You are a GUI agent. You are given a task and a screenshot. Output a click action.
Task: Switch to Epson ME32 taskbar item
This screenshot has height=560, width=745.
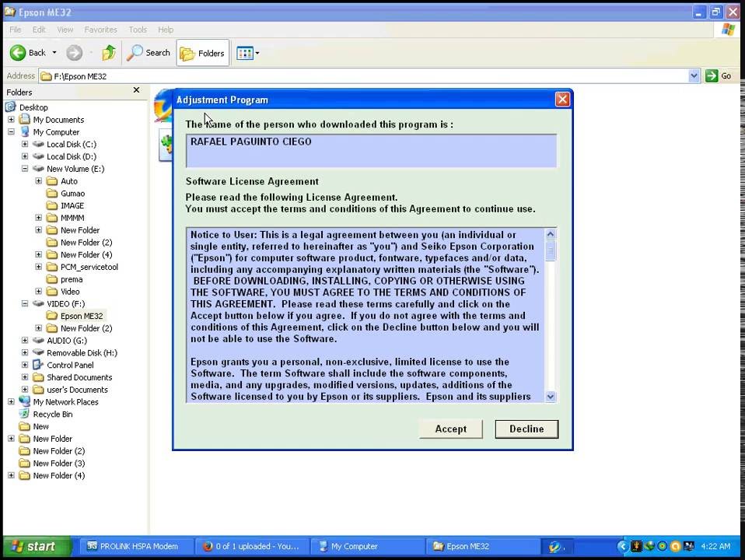coord(483,546)
